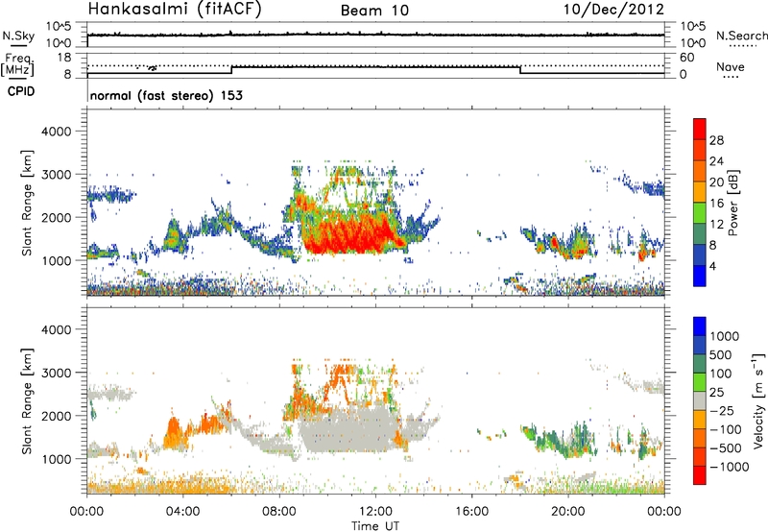Click the "3000" tick in the velocity panel
The image size is (768, 532).
(57, 373)
